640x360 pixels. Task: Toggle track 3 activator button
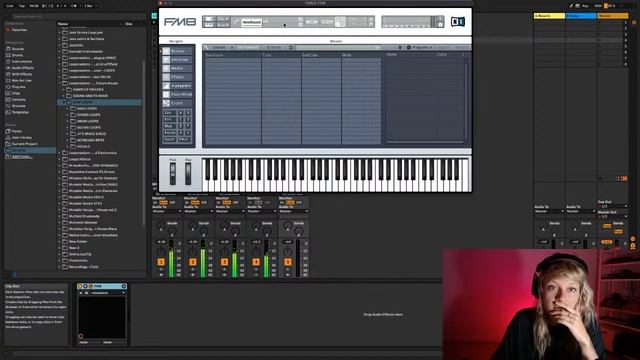click(x=224, y=262)
